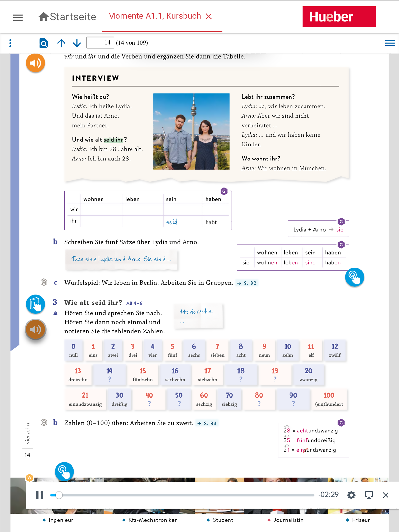The image size is (399, 532).
Task: Go to next page with down arrow
Action: click(77, 43)
